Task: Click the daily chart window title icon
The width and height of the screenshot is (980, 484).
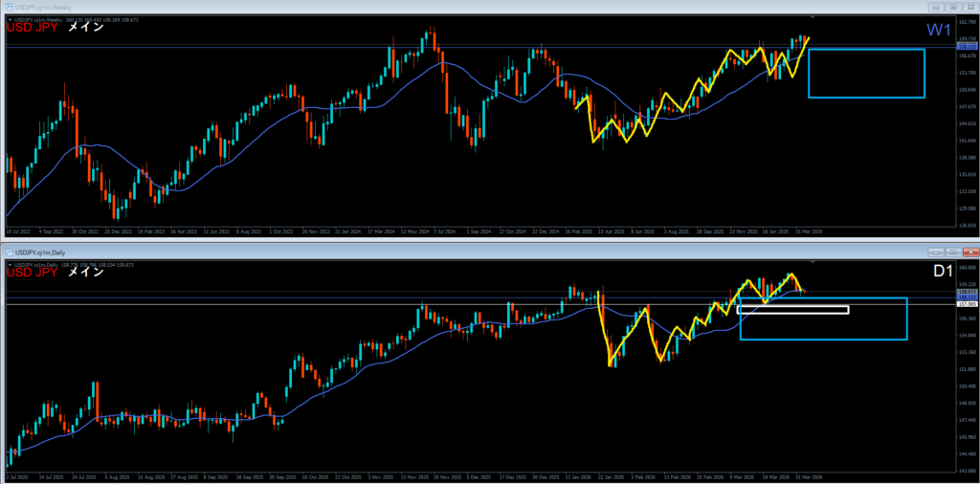Action: click(x=8, y=253)
